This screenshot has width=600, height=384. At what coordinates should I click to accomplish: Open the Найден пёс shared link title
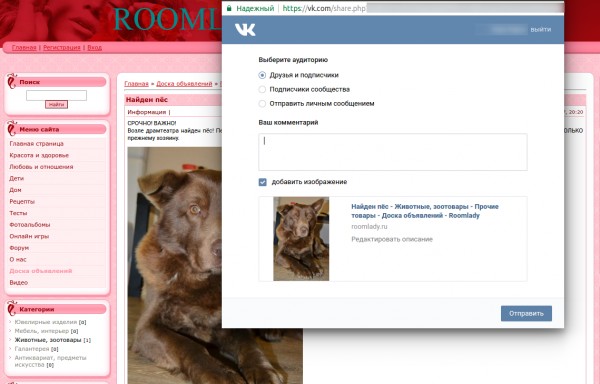pyautogui.click(x=425, y=211)
